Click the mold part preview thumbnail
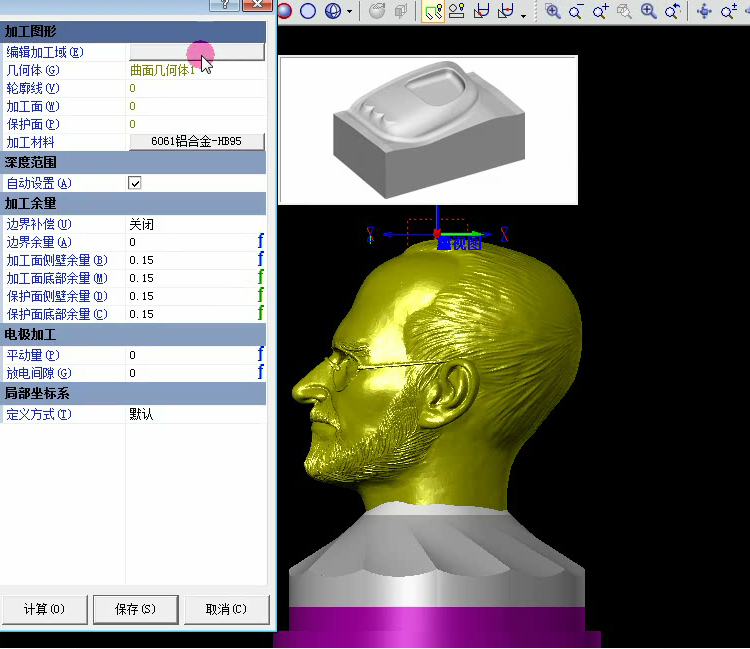This screenshot has height=649, width=750. click(428, 130)
